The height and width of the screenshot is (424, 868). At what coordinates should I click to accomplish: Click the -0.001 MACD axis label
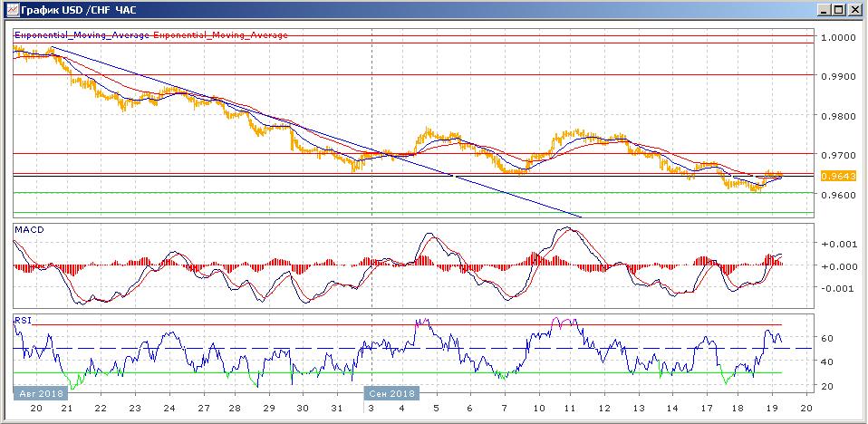coord(836,289)
